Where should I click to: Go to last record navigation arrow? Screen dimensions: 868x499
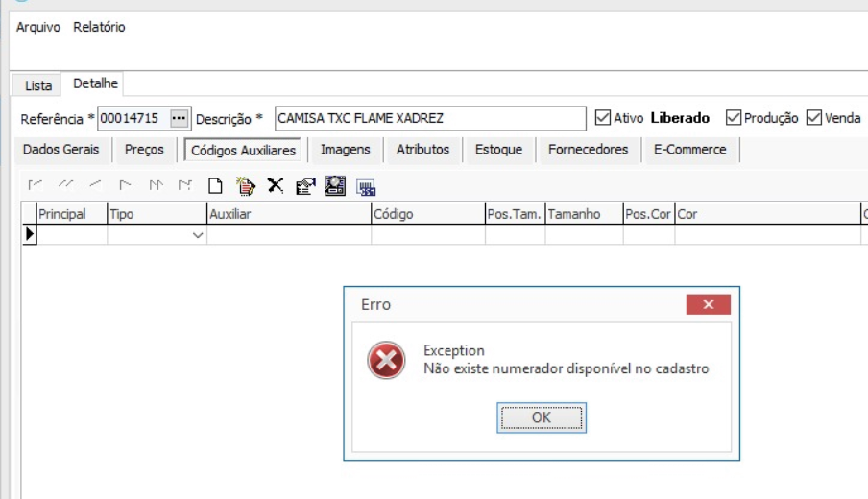tap(184, 186)
